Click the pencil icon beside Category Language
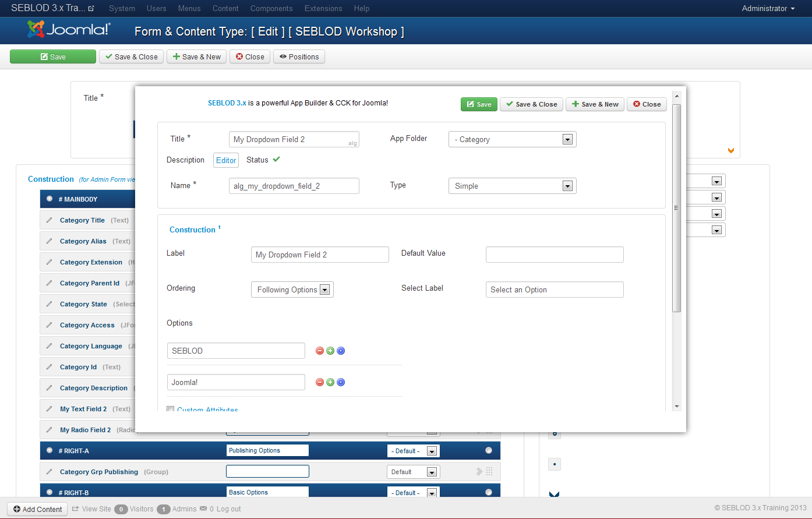 49,346
